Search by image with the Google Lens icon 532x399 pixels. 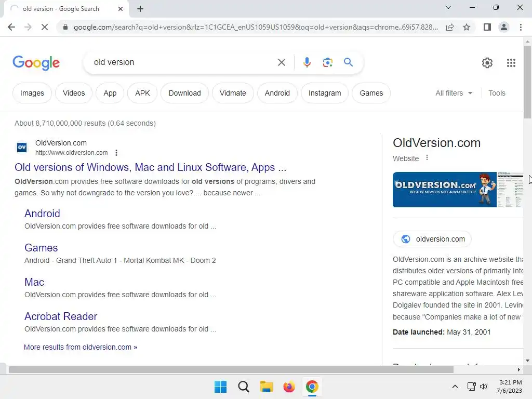(327, 62)
